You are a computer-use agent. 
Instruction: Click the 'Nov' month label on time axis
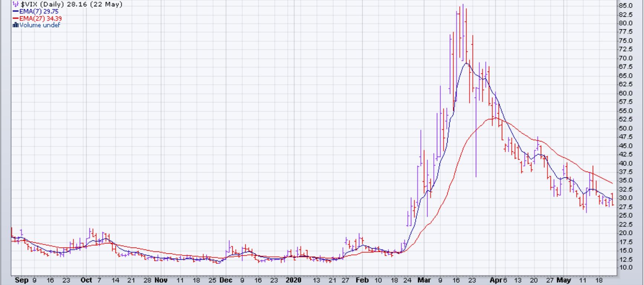pyautogui.click(x=161, y=280)
